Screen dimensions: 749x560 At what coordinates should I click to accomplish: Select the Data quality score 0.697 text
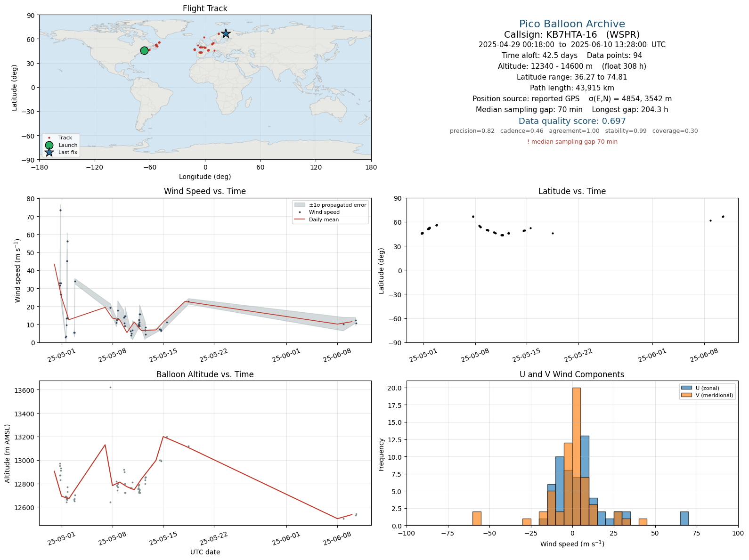(x=572, y=121)
